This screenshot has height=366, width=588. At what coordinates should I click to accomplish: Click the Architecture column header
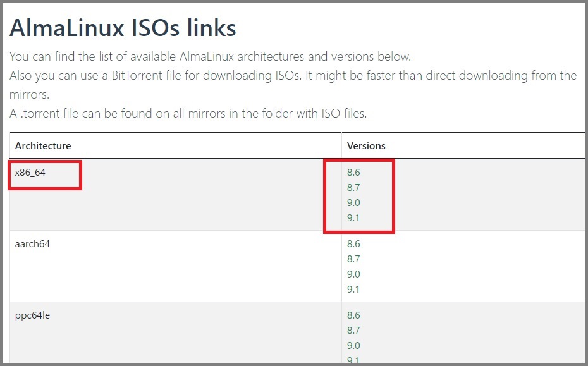[x=43, y=145]
